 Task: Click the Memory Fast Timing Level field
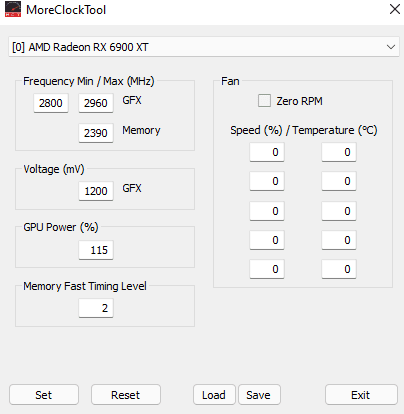point(96,308)
